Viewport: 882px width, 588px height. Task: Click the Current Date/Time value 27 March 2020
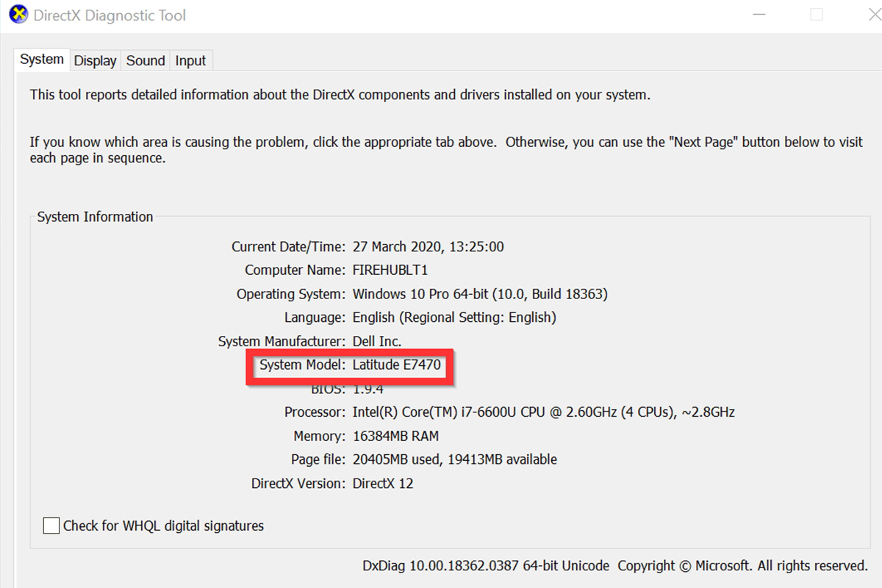click(429, 247)
